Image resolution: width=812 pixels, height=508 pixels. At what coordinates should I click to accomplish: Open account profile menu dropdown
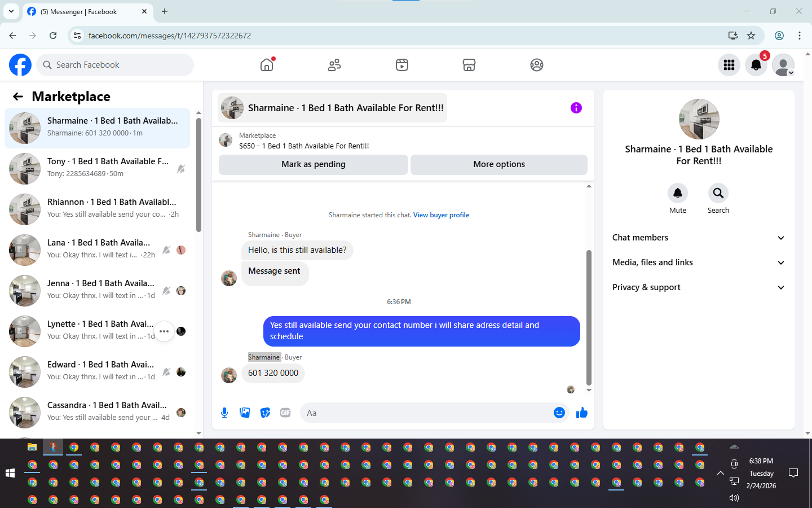pyautogui.click(x=783, y=65)
